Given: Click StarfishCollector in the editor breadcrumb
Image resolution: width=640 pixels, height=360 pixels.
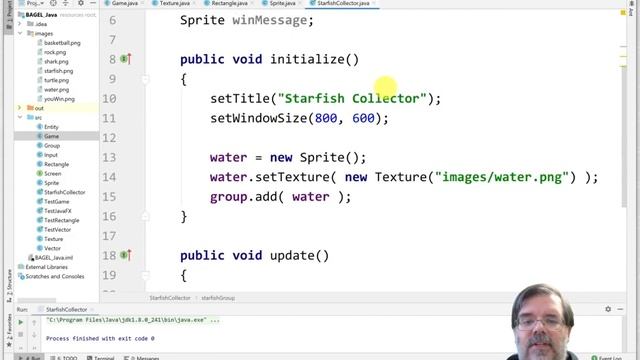Looking at the screenshot, I should click(170, 298).
